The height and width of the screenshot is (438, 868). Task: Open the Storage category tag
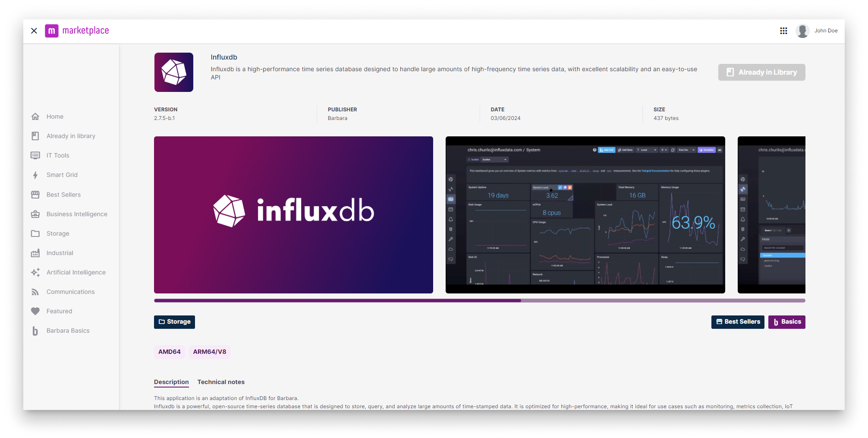point(174,321)
